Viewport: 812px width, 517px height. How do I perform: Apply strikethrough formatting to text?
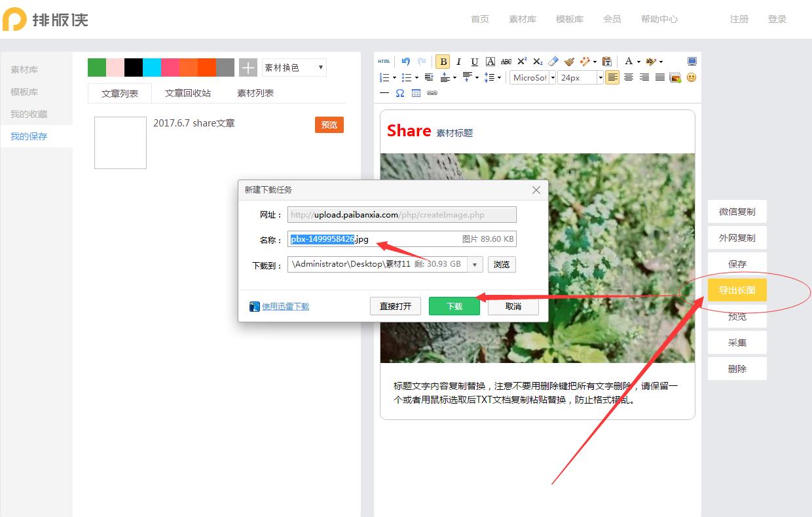pos(506,61)
